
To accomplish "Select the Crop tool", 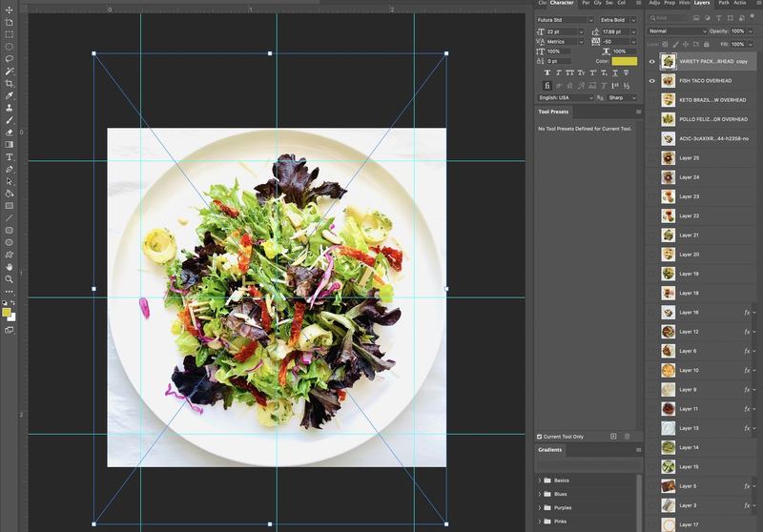I will click(10, 84).
